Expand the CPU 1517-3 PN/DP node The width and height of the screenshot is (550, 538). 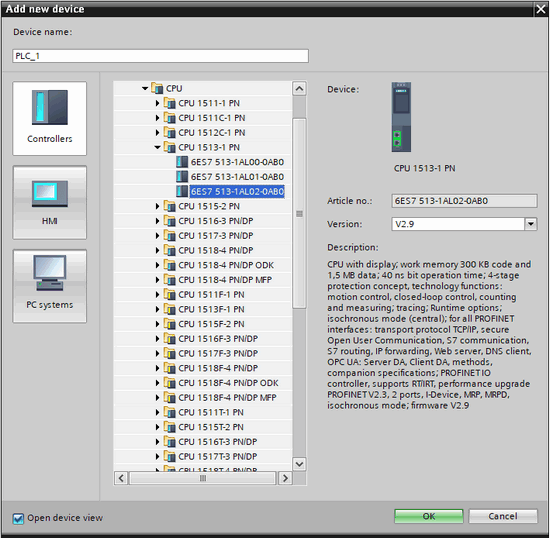coord(157,236)
